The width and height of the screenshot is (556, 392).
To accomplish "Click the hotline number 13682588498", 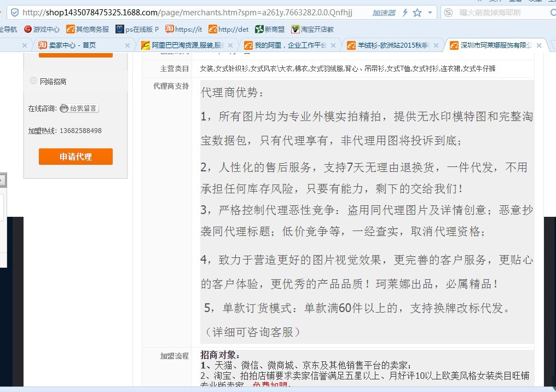I will pyautogui.click(x=80, y=130).
